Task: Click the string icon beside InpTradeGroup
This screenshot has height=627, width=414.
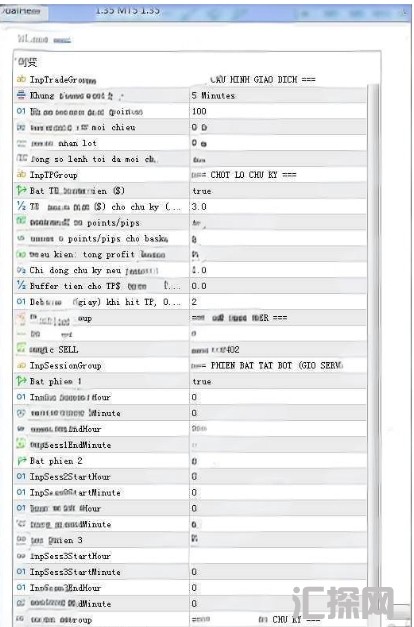Action: pos(21,79)
